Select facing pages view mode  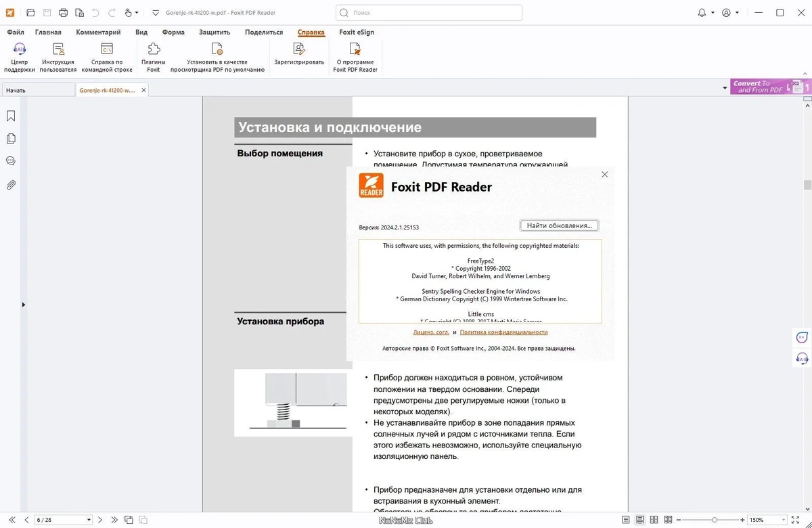(654, 520)
